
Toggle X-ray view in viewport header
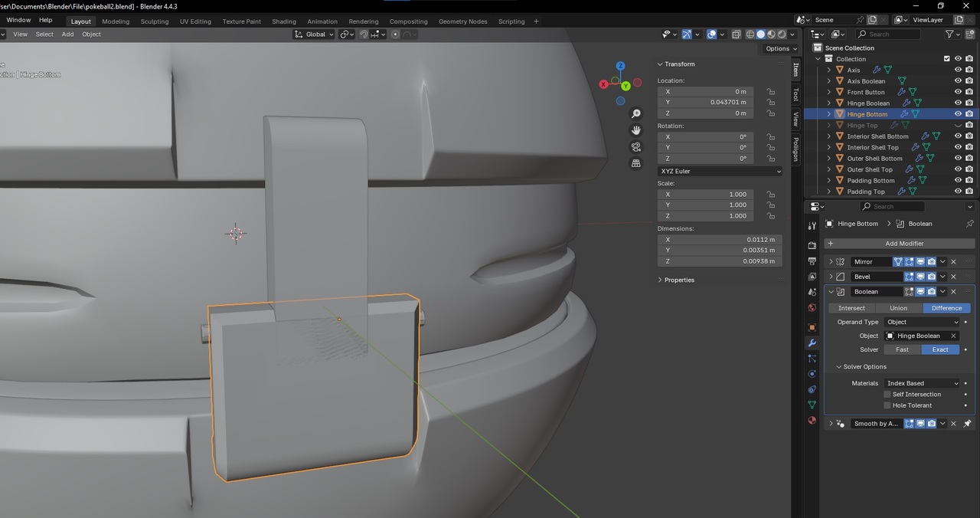[736, 34]
